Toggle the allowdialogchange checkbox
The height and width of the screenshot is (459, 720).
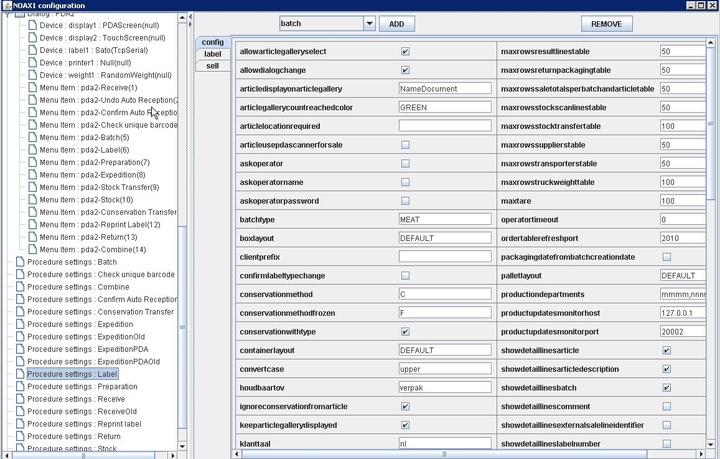point(405,70)
